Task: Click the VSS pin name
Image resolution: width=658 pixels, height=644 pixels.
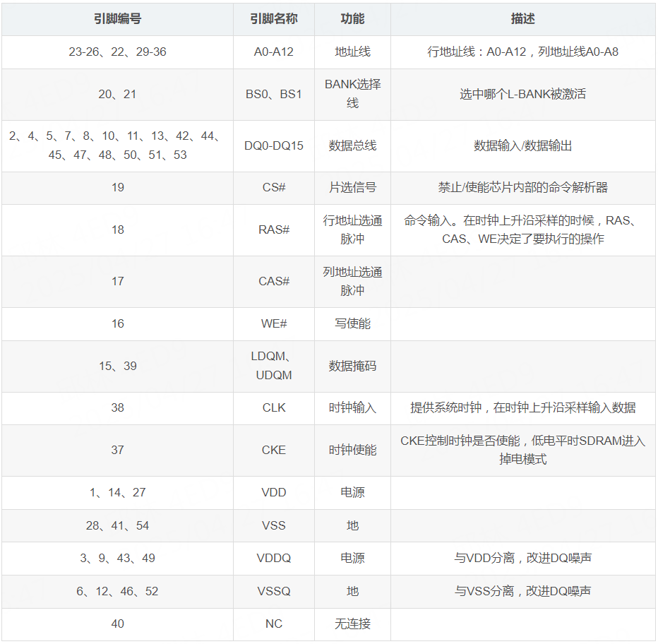Action: tap(274, 525)
